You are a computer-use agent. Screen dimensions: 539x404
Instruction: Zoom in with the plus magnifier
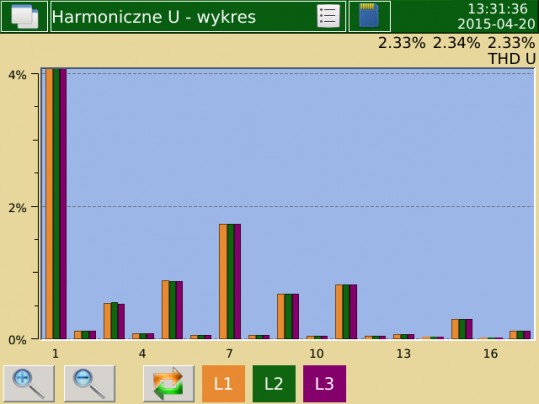coord(29,383)
